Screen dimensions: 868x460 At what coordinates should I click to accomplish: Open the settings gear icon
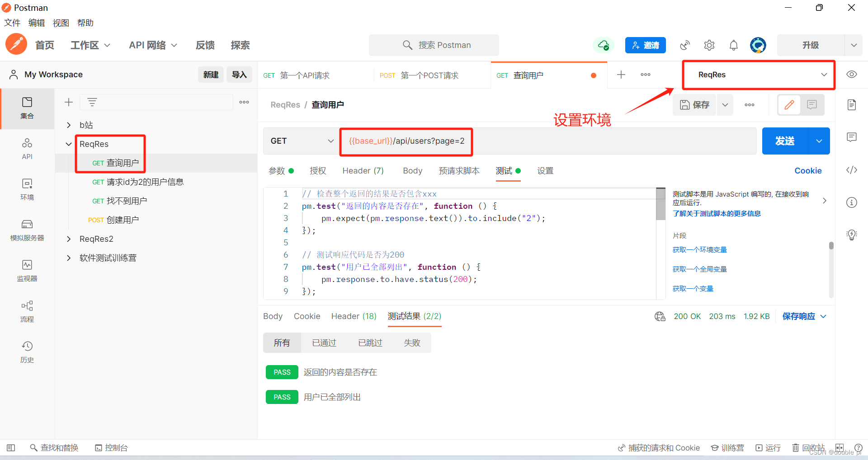[709, 45]
